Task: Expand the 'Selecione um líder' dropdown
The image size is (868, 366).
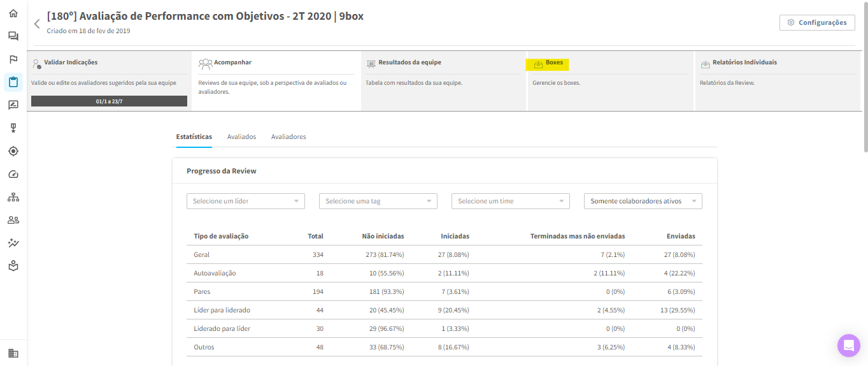Action: (x=245, y=201)
